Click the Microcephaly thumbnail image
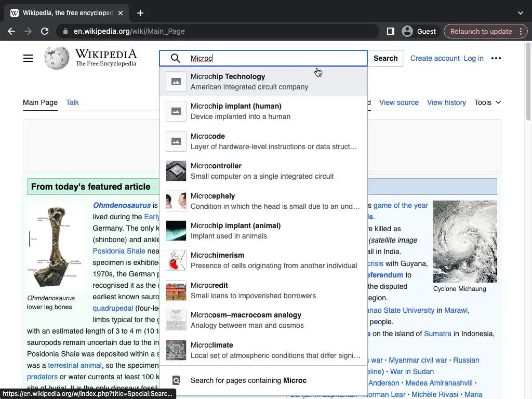532x399 pixels. [176, 201]
